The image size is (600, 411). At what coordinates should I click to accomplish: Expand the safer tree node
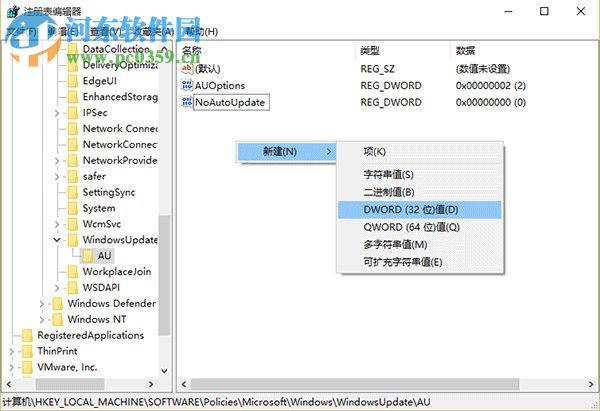click(57, 177)
